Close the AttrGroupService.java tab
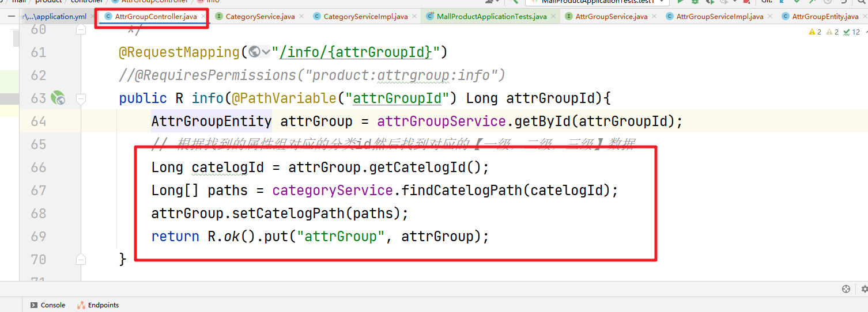Image resolution: width=868 pixels, height=312 pixels. pyautogui.click(x=653, y=17)
